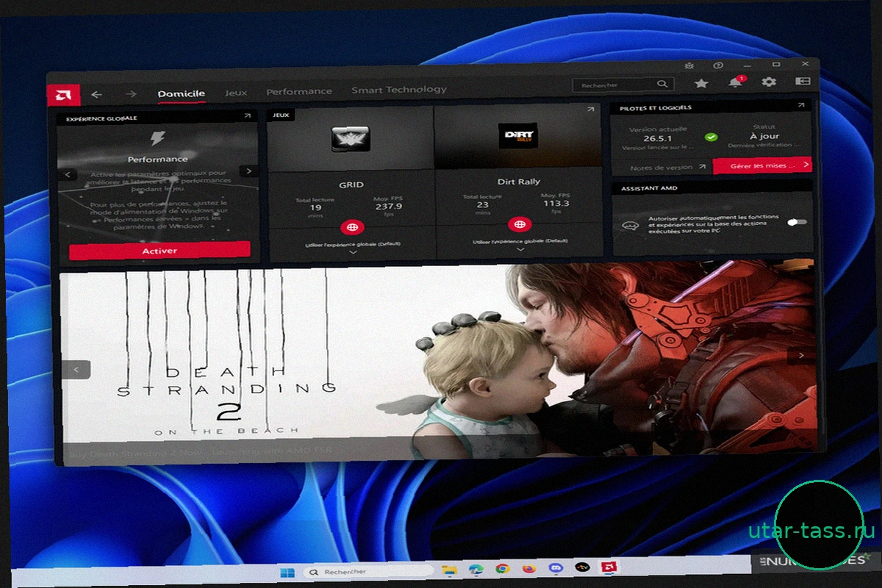The width and height of the screenshot is (882, 588).
Task: Go to next banner slide
Action: point(800,356)
